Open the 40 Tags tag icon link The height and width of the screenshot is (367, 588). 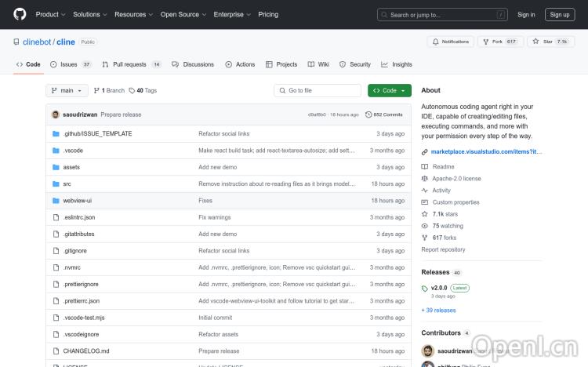pyautogui.click(x=132, y=91)
